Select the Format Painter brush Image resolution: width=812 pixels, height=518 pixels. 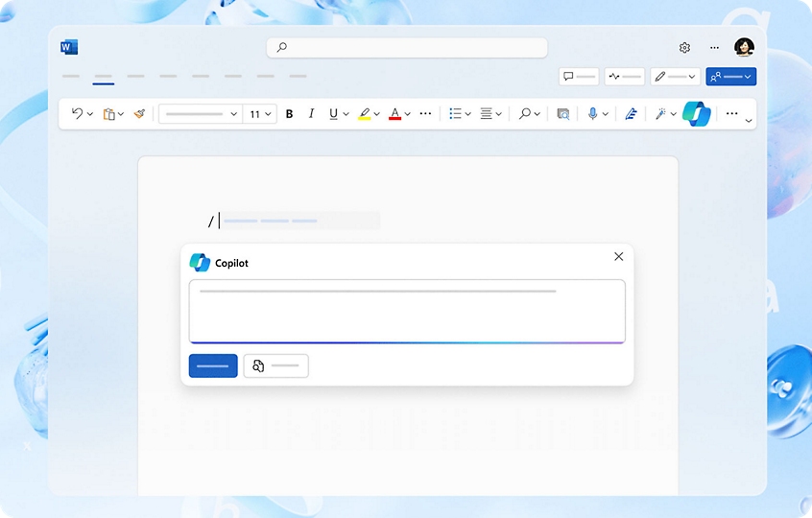pos(139,113)
